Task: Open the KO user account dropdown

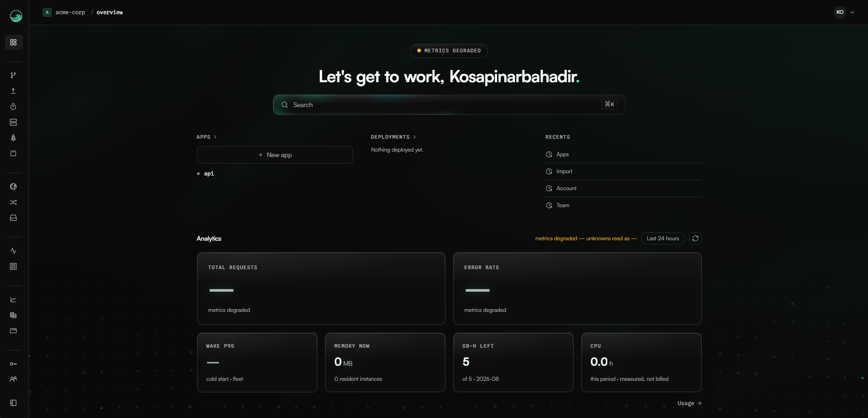Action: tap(845, 12)
